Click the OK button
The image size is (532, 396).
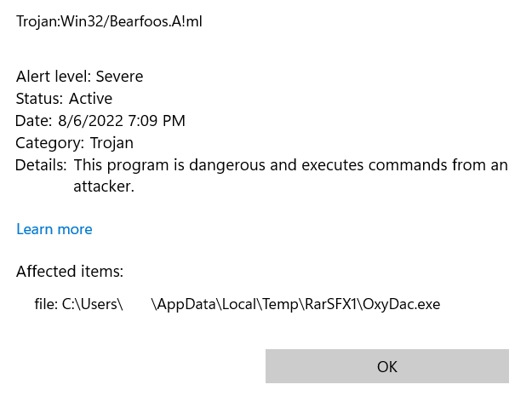pos(386,366)
